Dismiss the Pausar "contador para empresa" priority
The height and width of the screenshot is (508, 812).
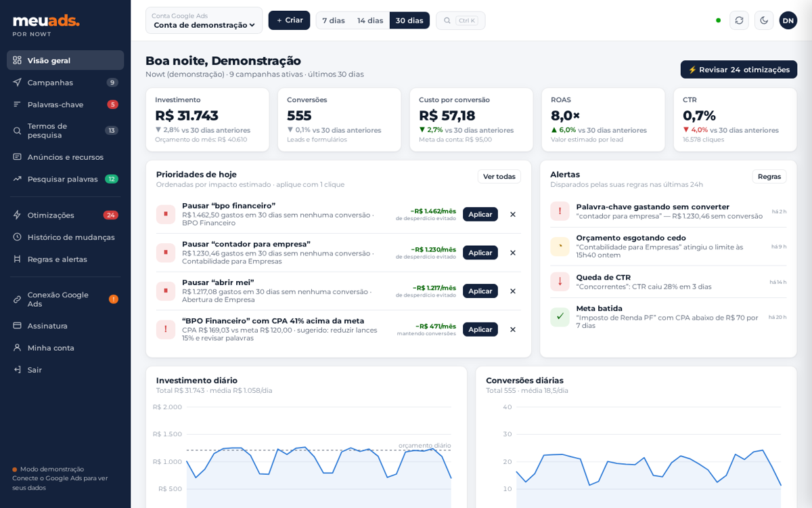coord(513,253)
